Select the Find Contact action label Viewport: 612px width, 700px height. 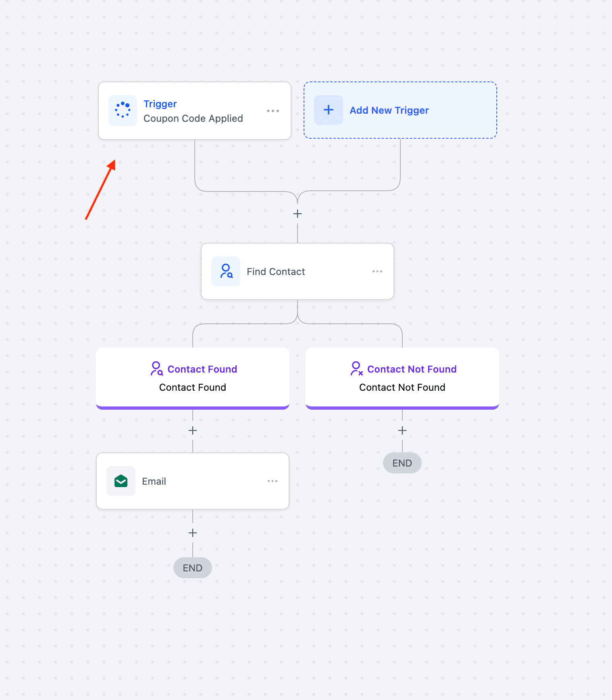[276, 272]
